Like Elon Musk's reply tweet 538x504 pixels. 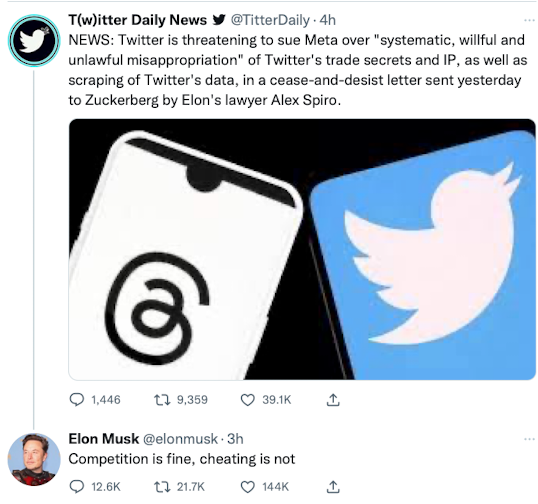(248, 487)
